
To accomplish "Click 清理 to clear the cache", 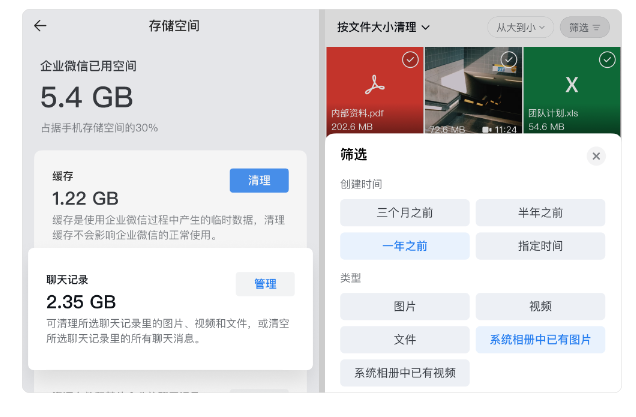I will point(259,180).
